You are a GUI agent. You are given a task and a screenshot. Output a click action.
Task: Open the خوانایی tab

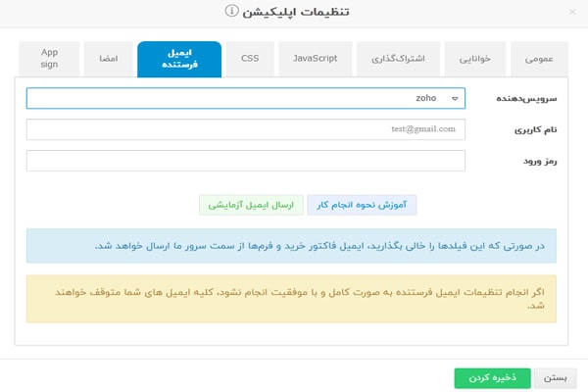478,59
